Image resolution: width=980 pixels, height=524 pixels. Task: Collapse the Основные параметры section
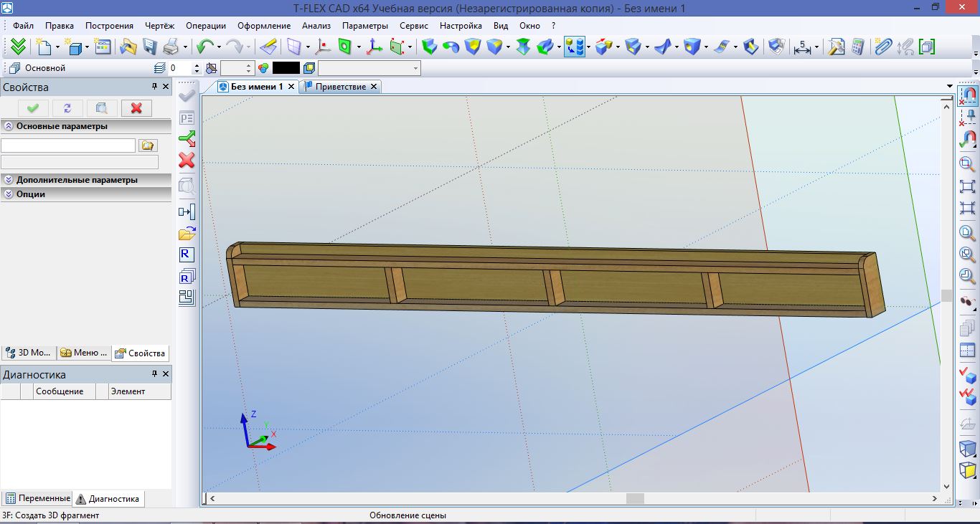pos(9,125)
